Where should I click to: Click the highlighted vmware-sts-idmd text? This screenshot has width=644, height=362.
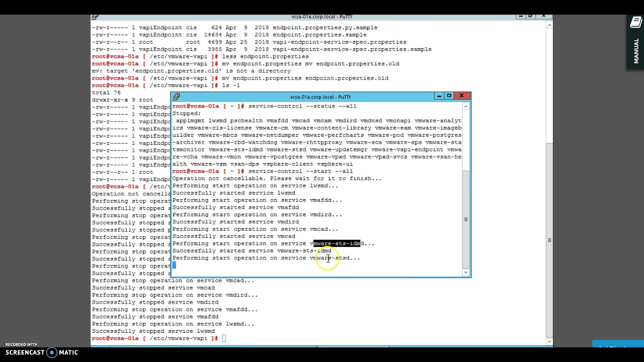point(337,243)
